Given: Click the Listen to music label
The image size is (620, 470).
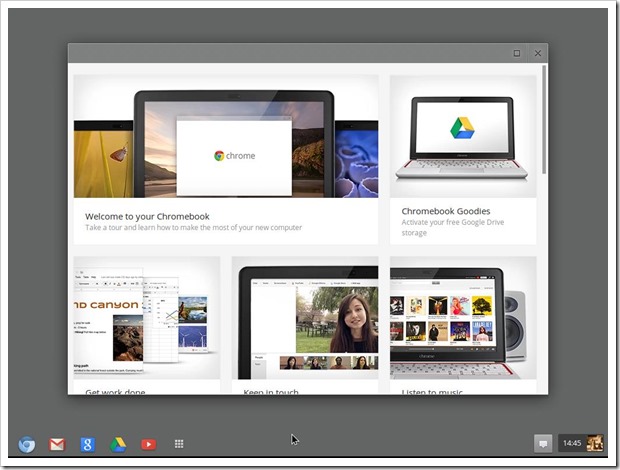Looking at the screenshot, I should pos(432,391).
